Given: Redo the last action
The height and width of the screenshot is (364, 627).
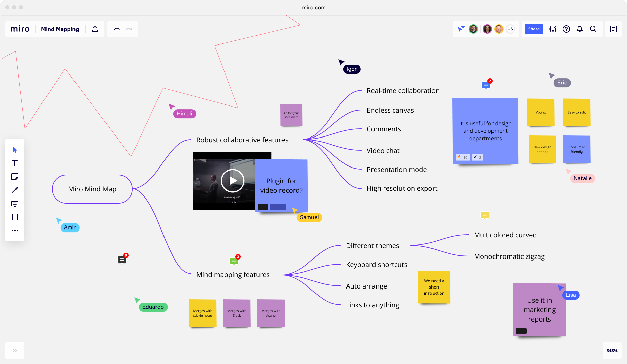Looking at the screenshot, I should point(129,29).
